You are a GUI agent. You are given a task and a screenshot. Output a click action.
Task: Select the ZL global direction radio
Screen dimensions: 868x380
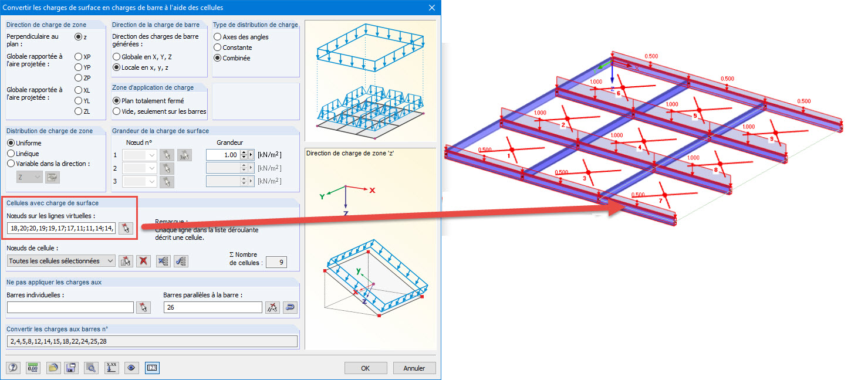tap(78, 111)
